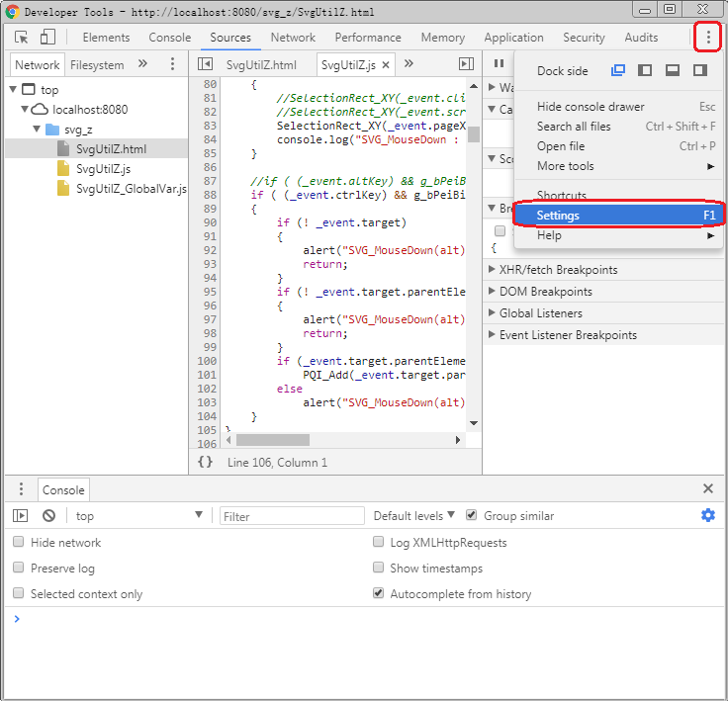728x701 pixels.
Task: Click the console Filter input field
Action: pos(291,516)
